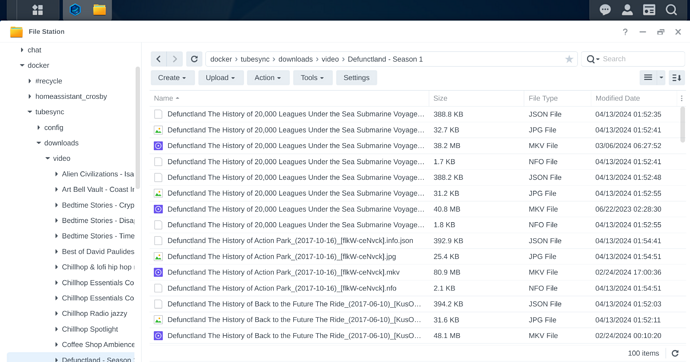Click JPG icon for 31.6 KB file
Screen dimensions: 690x362
158,320
